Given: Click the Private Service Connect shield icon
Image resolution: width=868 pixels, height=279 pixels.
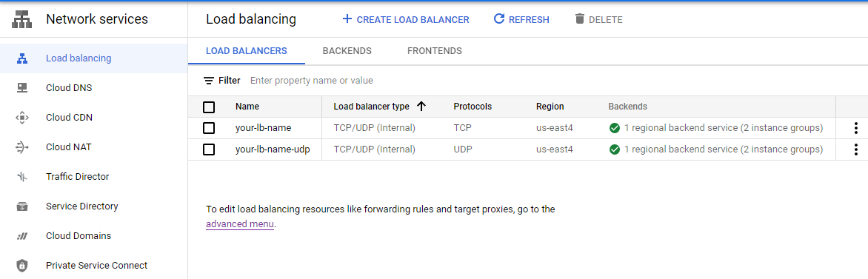Looking at the screenshot, I should click(22, 266).
